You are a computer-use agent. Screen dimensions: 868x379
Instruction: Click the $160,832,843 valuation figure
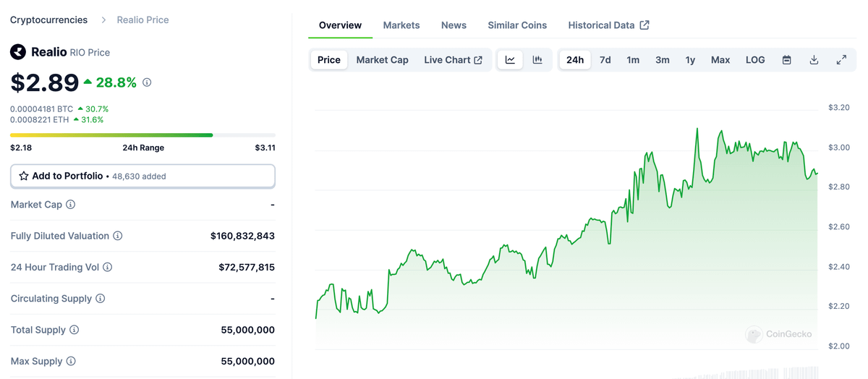click(242, 236)
